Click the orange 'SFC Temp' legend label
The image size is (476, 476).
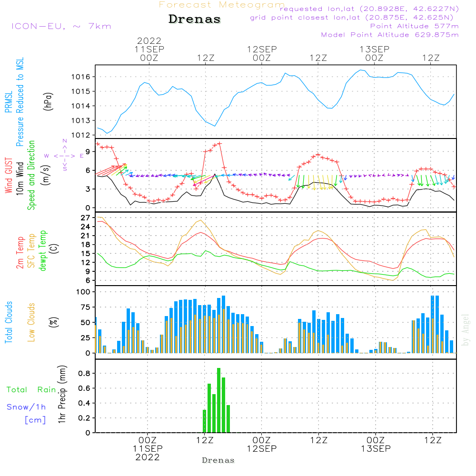pos(31,251)
